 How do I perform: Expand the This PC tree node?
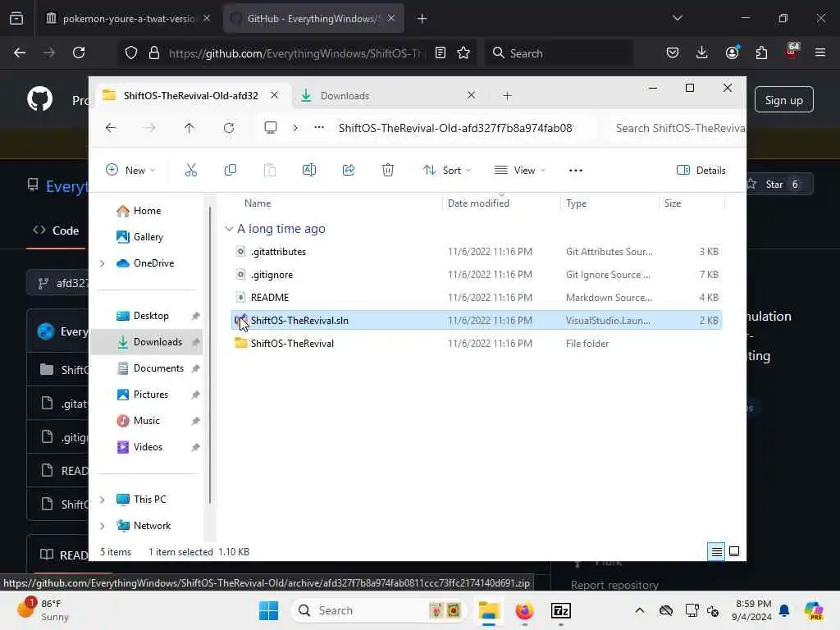pyautogui.click(x=103, y=500)
